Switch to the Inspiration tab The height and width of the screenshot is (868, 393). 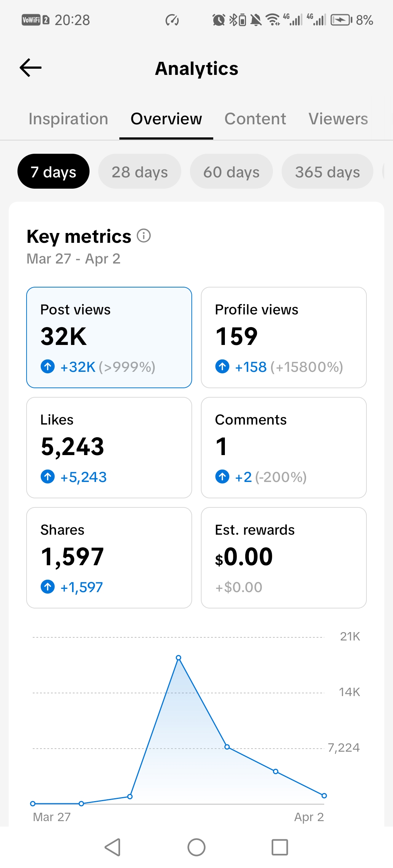click(x=68, y=119)
